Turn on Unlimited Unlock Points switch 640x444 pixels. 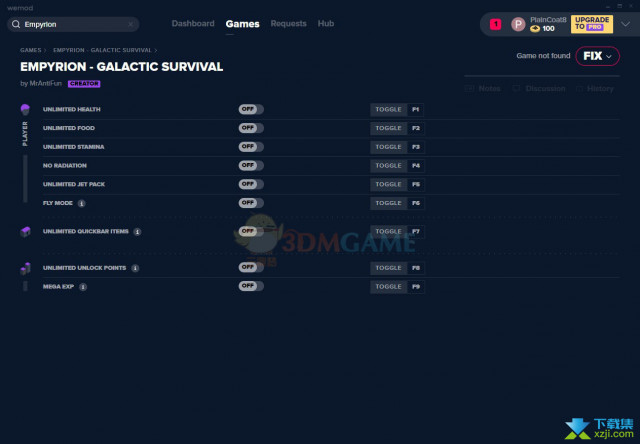coord(251,268)
